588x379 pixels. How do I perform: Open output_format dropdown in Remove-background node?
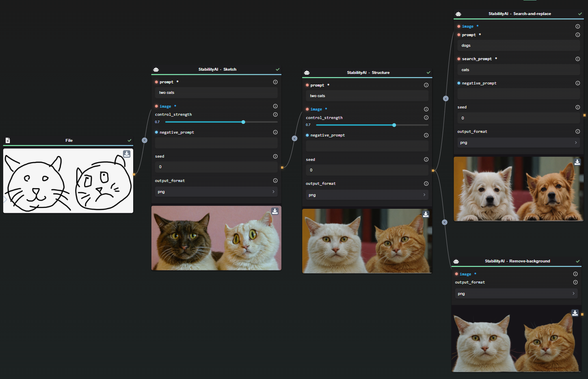(x=516, y=294)
